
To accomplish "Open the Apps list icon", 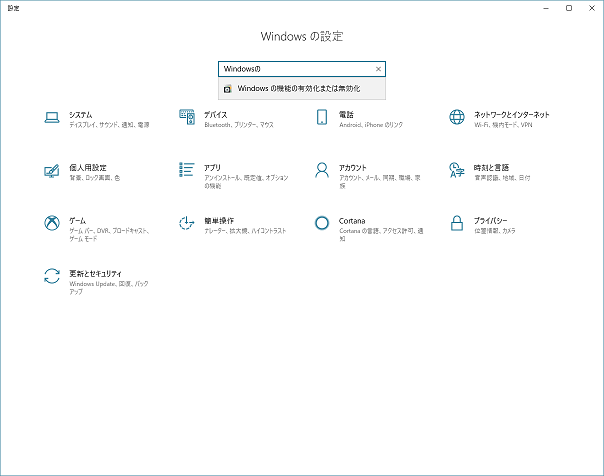I will [187, 170].
